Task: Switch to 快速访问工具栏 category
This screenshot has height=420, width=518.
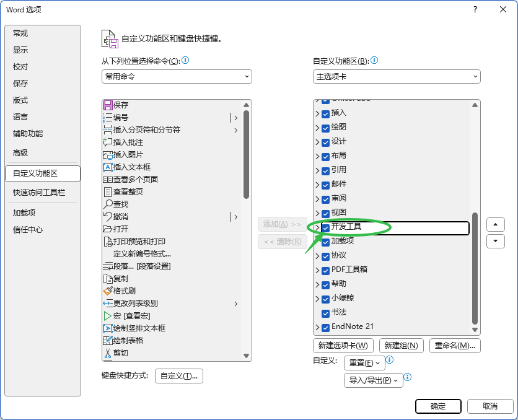Action: click(39, 193)
